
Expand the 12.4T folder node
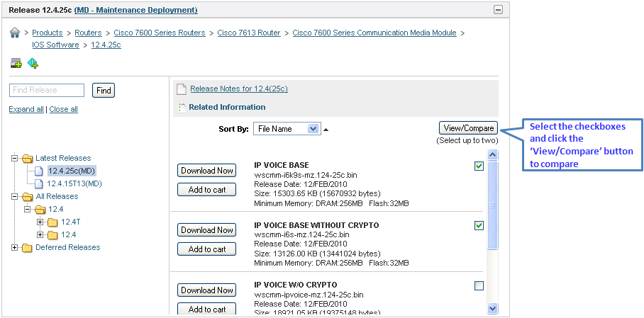pyautogui.click(x=40, y=222)
